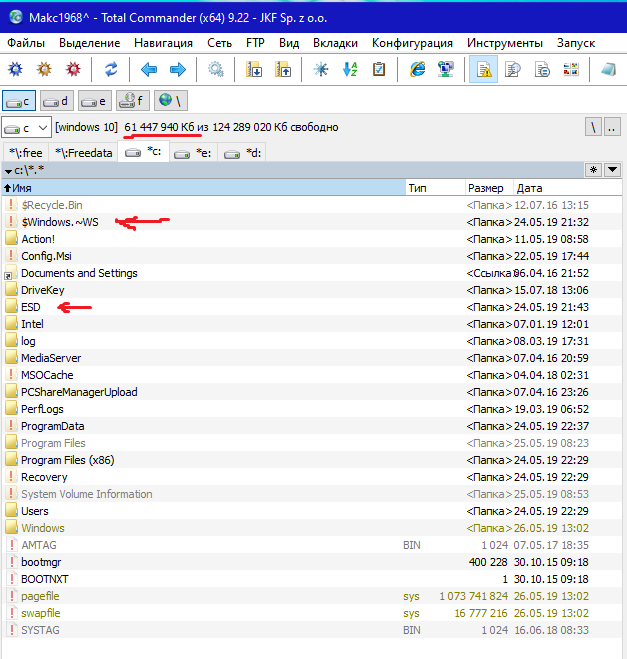Switch to the thumbnails view icon
Viewport: 627px width, 659px height.
point(571,69)
